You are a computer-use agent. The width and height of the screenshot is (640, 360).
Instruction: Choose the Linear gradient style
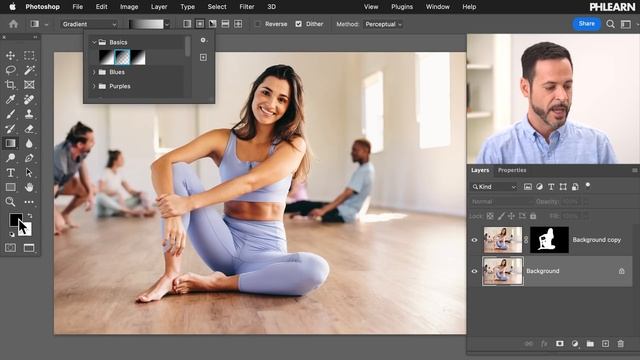(187, 24)
